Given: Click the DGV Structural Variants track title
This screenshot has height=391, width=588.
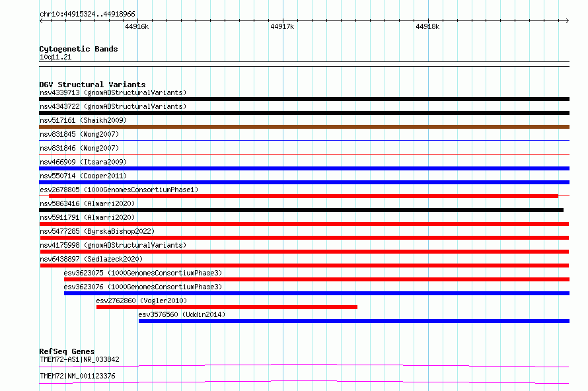Looking at the screenshot, I should tap(92, 85).
